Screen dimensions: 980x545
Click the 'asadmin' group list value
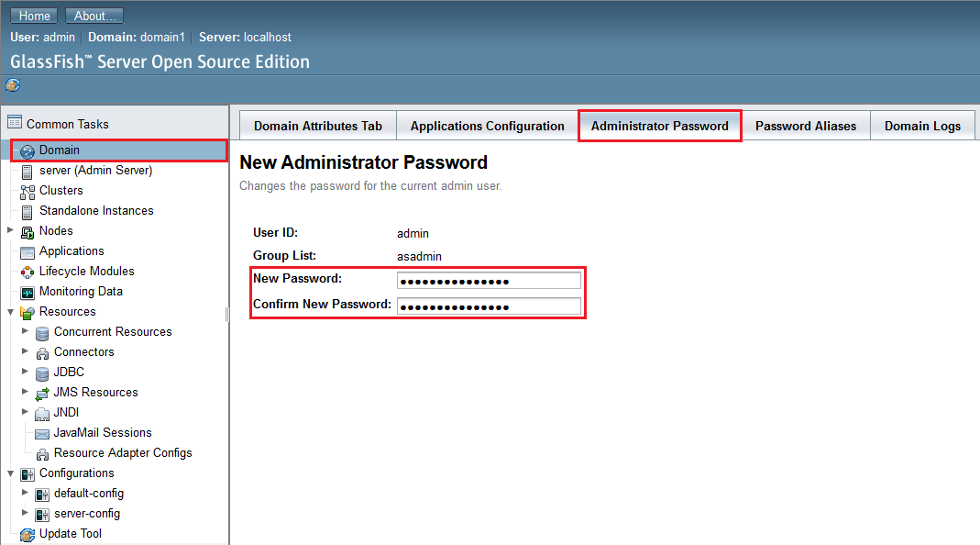pos(419,256)
